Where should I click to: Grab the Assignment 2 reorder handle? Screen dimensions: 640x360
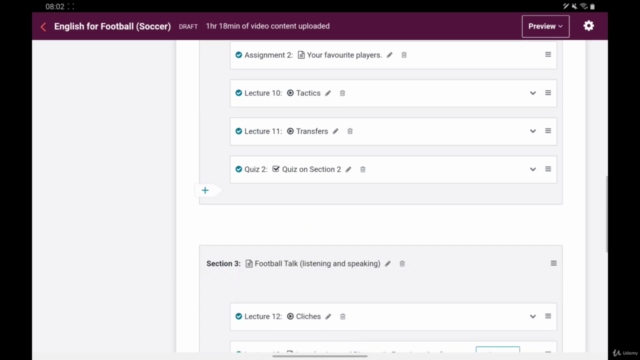[548, 55]
